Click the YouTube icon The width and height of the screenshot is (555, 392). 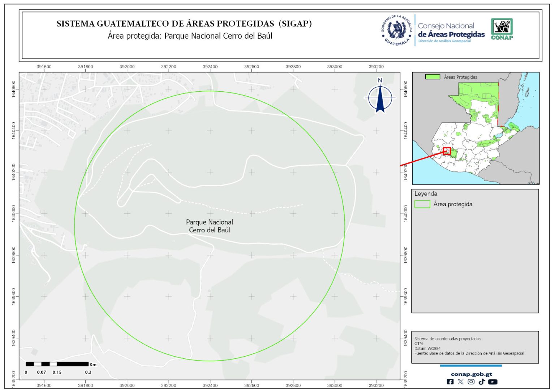(492, 382)
